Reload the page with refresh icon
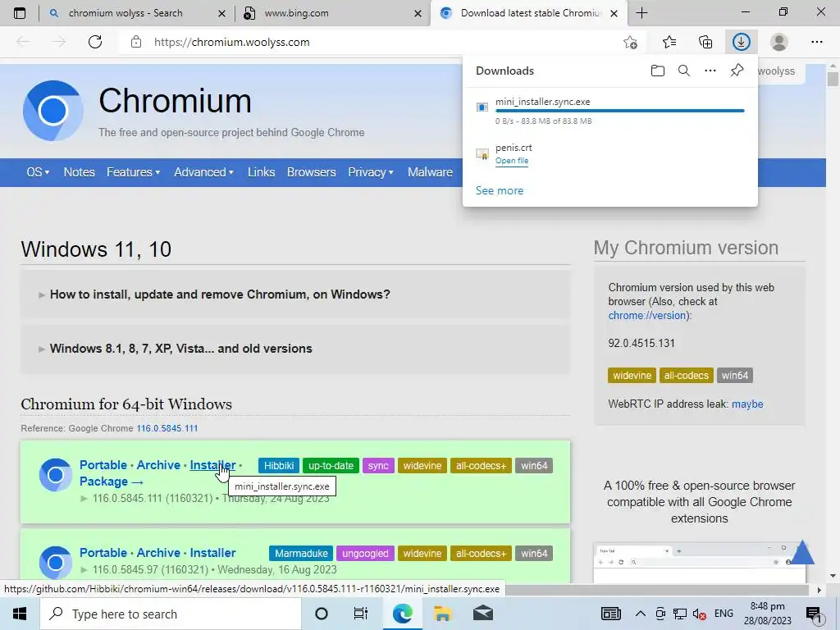840x630 pixels. click(95, 42)
